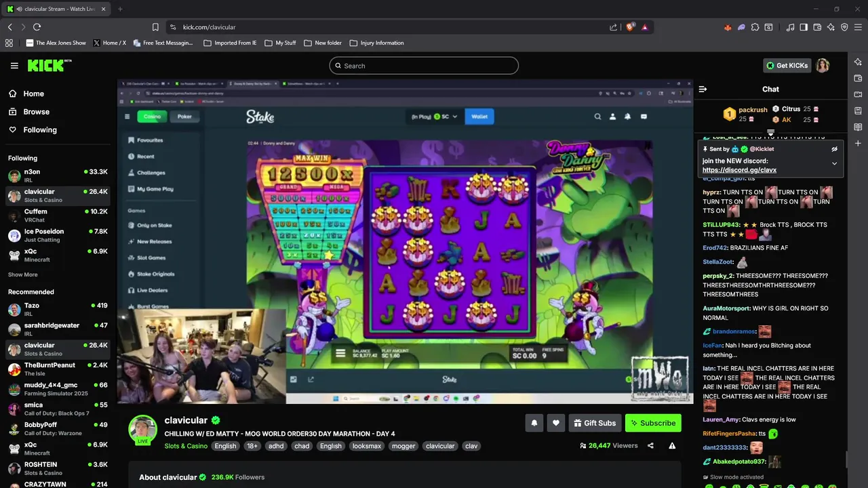Viewport: 868px width, 488px height.
Task: Click the address bar URL
Action: pyautogui.click(x=209, y=27)
